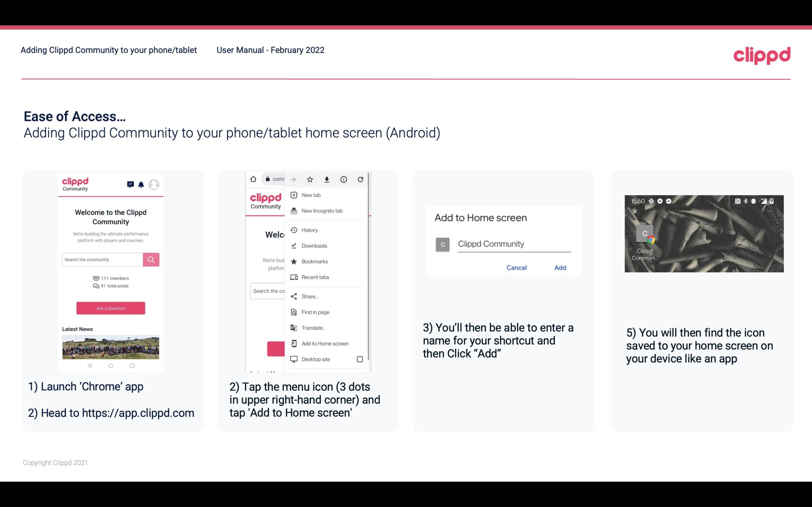Image resolution: width=812 pixels, height=507 pixels.
Task: Click the user profile avatar icon
Action: tap(155, 185)
